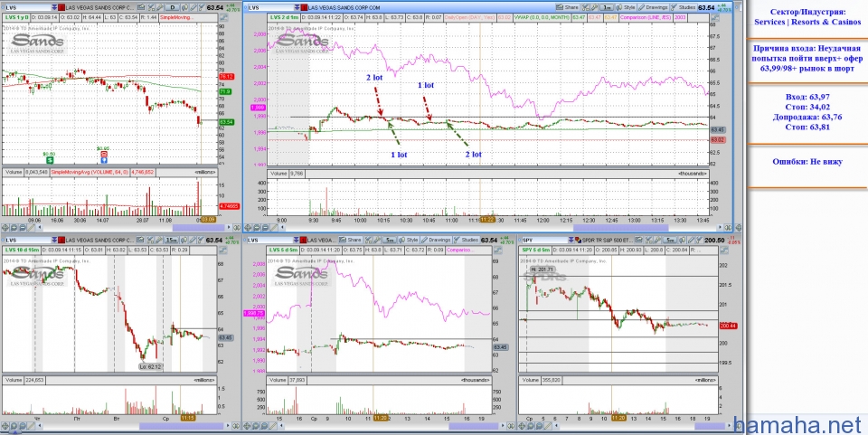Click wrench icon in LVS 5m chart toolbar
This screenshot has height=435, width=868.
tap(378, 241)
